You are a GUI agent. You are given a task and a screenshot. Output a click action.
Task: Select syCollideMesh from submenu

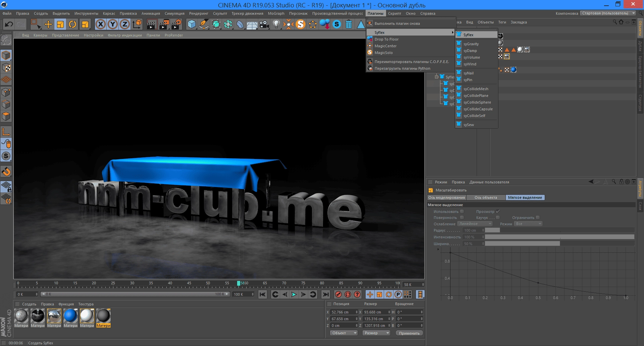(x=476, y=89)
